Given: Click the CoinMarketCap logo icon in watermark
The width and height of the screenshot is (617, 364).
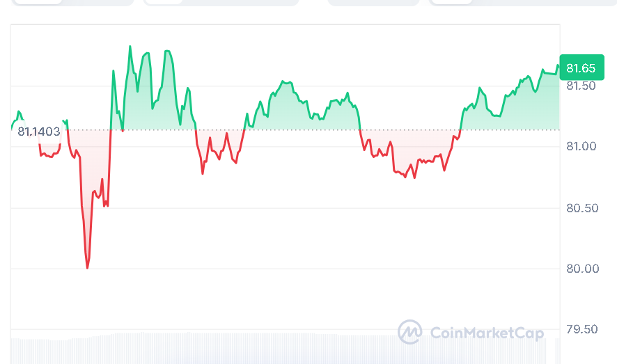Looking at the screenshot, I should click(x=409, y=332).
